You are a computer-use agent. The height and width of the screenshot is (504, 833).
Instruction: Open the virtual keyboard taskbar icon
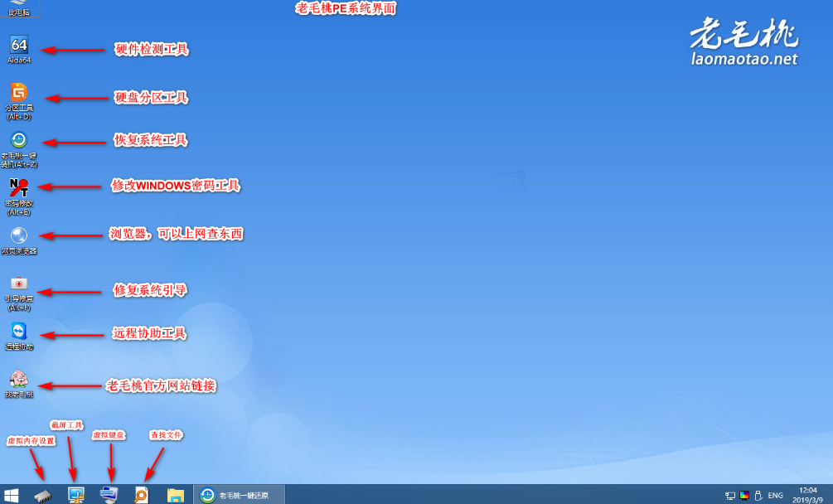click(109, 495)
